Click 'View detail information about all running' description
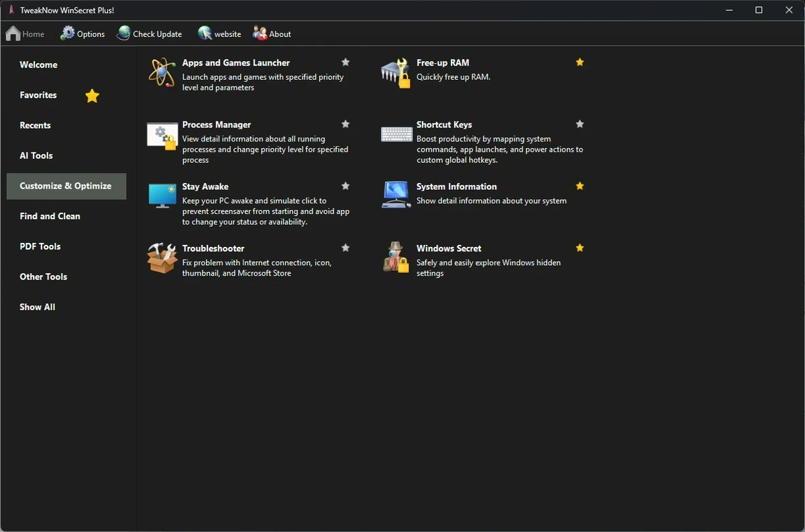 (265, 149)
